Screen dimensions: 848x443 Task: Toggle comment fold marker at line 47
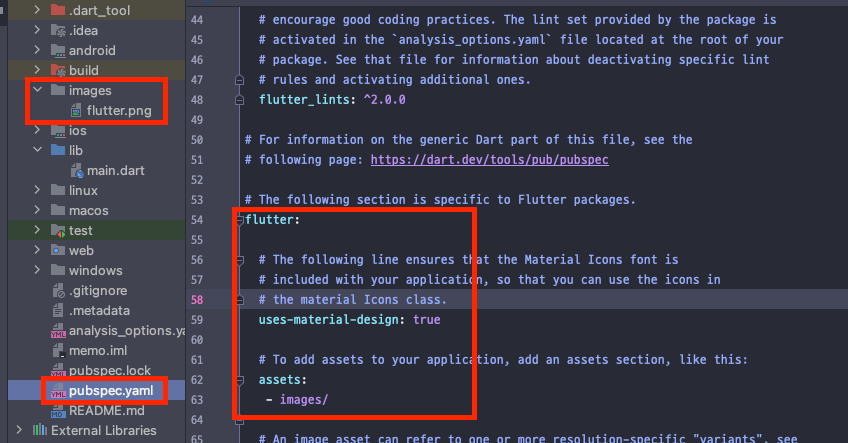coord(240,80)
